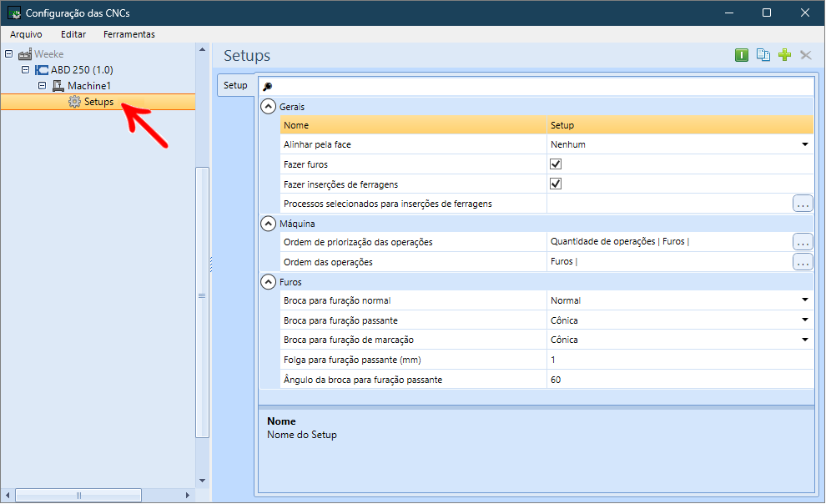Click the application icon in the title bar

(x=14, y=13)
